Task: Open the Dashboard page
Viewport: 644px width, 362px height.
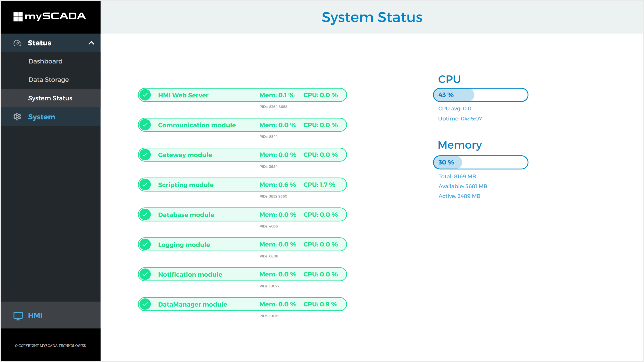Action: point(45,61)
